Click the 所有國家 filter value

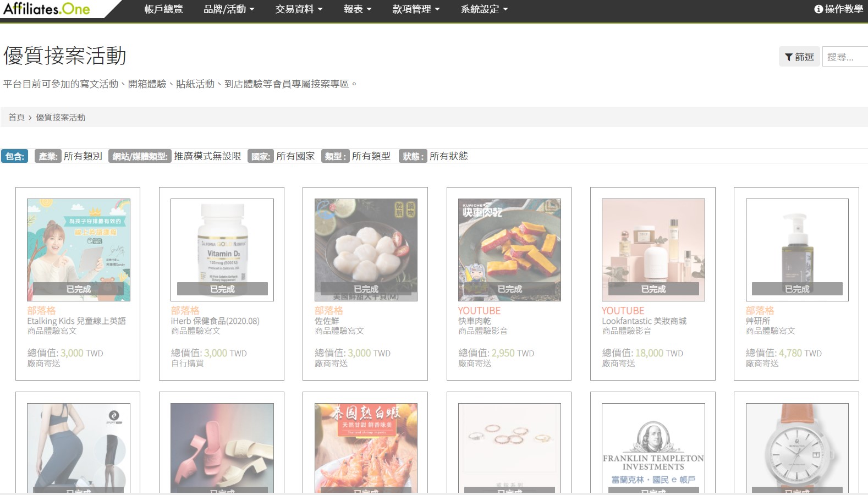pos(295,156)
